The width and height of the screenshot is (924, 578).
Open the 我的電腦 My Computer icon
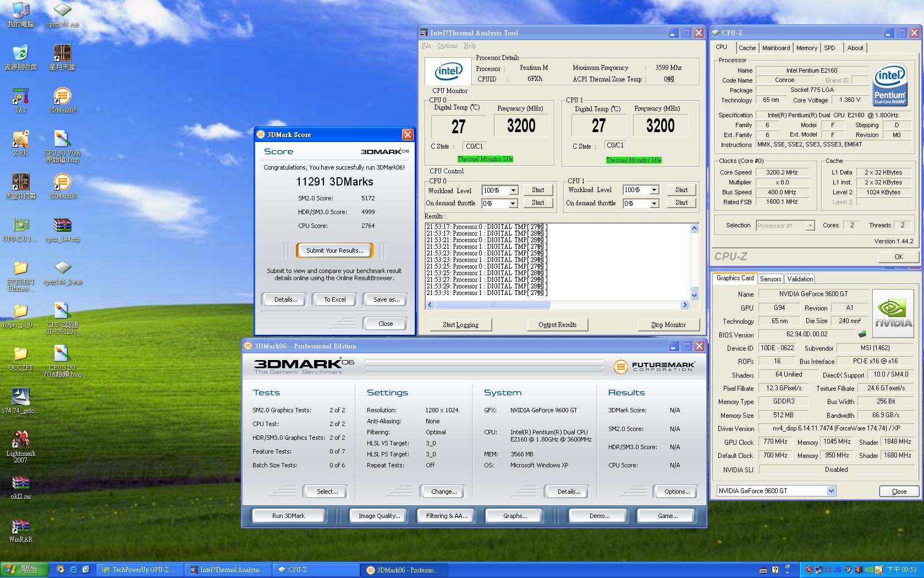(x=20, y=15)
